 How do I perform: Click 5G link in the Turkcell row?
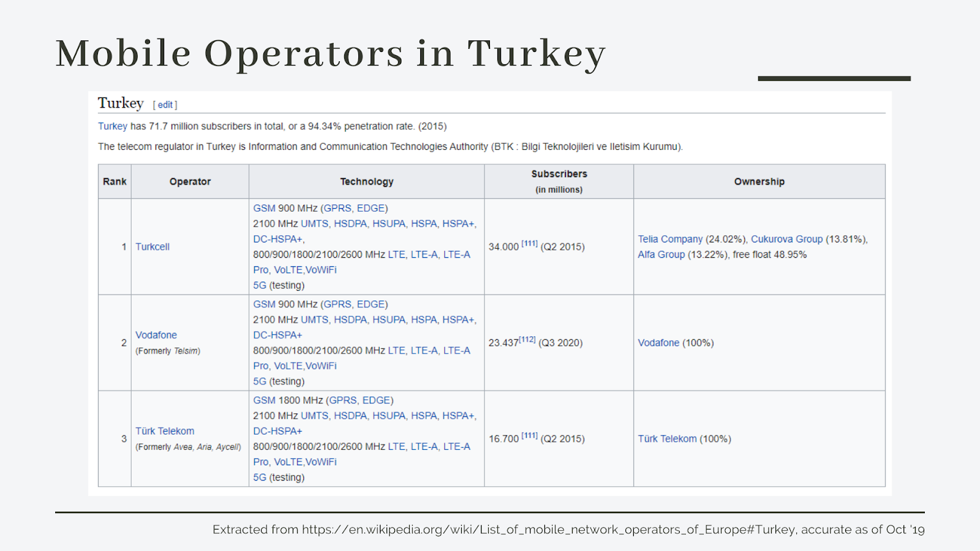click(260, 285)
